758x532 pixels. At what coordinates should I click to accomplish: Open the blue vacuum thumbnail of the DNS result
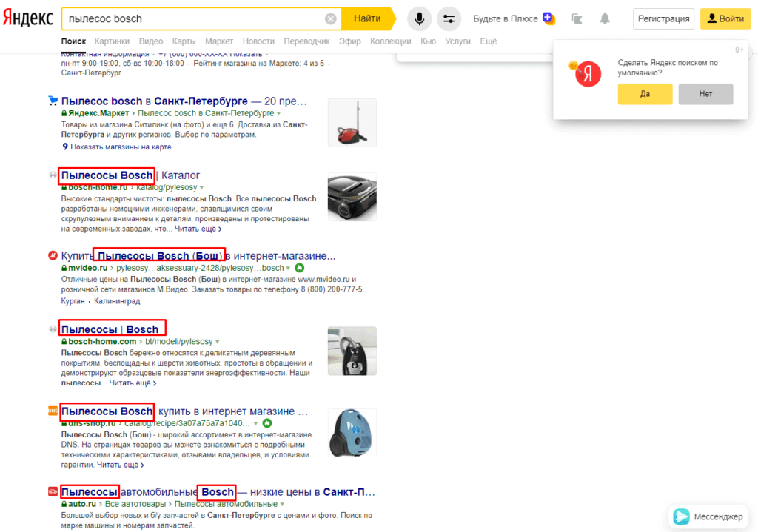coord(352,433)
